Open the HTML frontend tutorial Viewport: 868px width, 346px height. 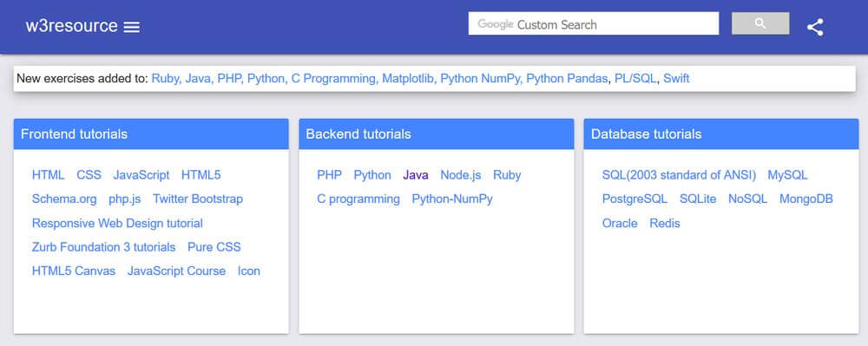(x=48, y=175)
